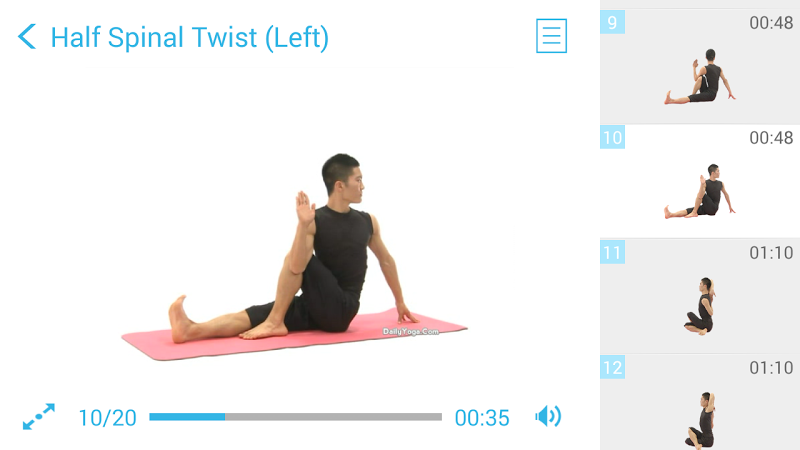Click the 10/20 pose counter

click(x=108, y=418)
